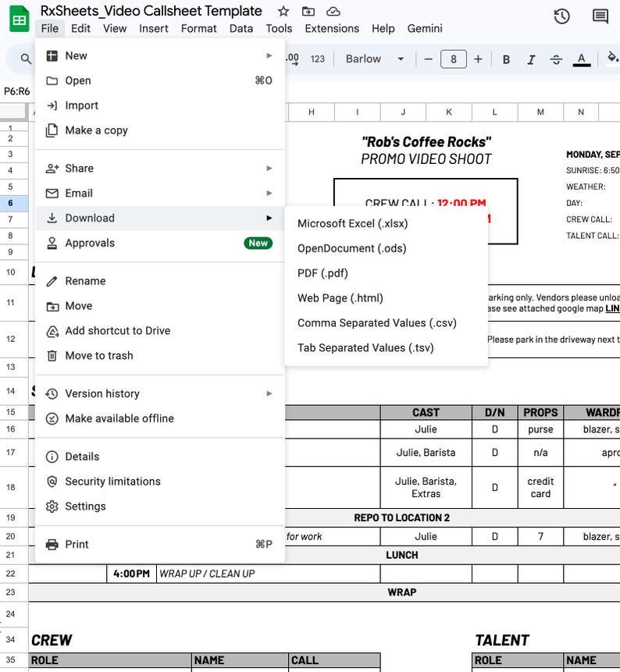This screenshot has height=672, width=620.
Task: Select Make available offline
Action: coord(160,418)
